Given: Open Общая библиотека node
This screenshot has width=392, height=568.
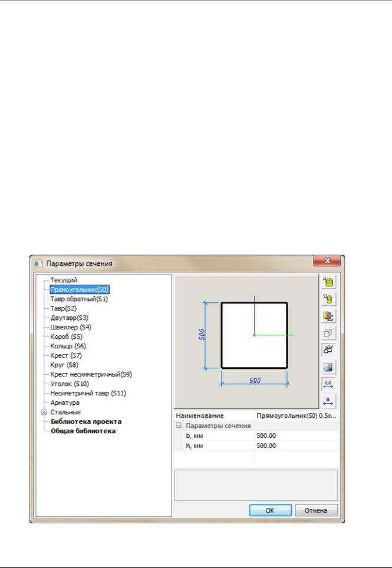Looking at the screenshot, I should click(x=83, y=431).
